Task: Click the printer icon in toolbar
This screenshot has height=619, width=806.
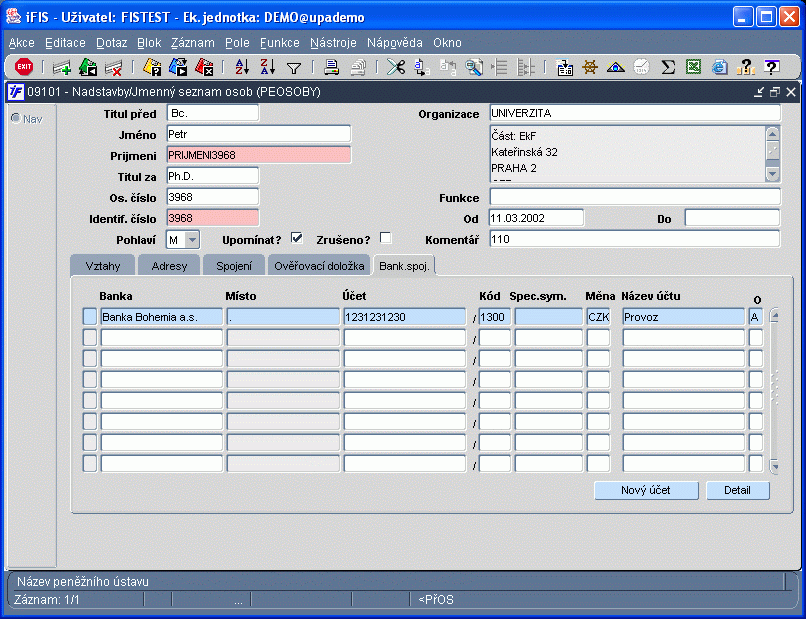Action: [331, 67]
